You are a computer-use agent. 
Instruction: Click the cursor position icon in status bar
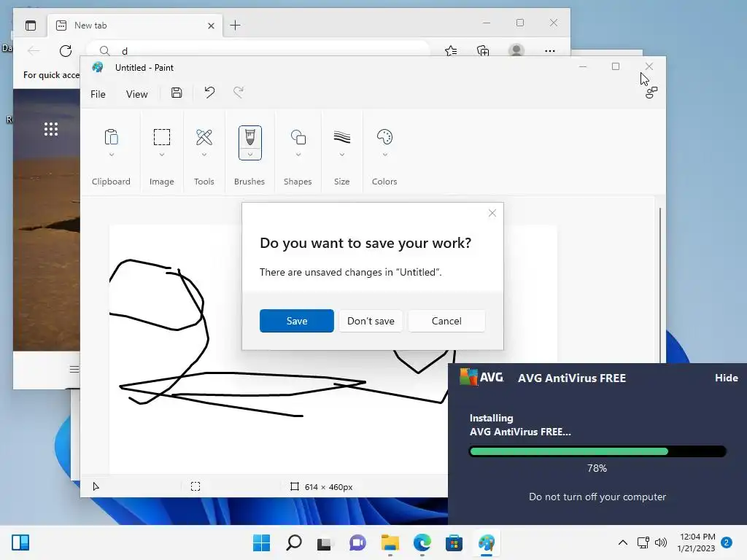[x=96, y=486]
